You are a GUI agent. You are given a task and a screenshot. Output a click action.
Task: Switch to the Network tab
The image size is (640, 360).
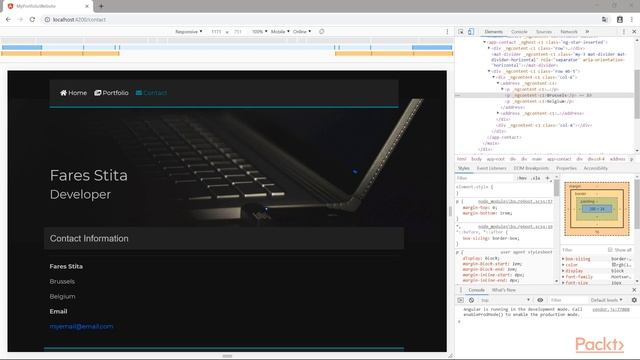click(569, 31)
